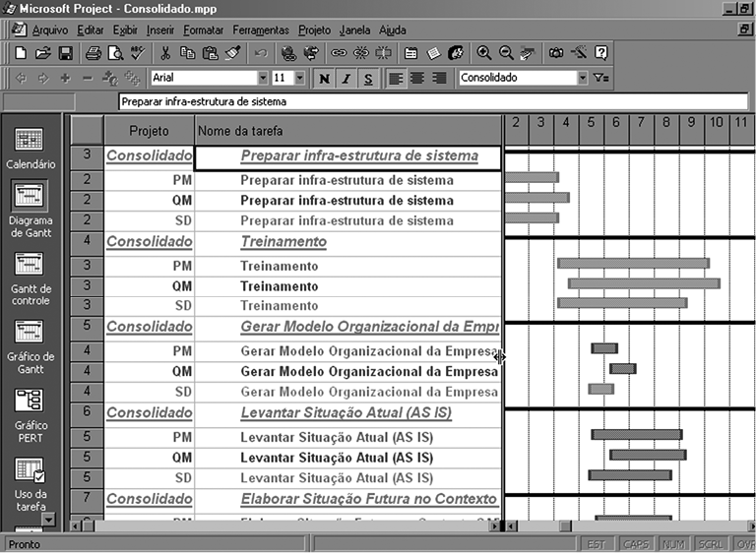Image resolution: width=756 pixels, height=553 pixels.
Task: Open print preview icon
Action: [116, 53]
